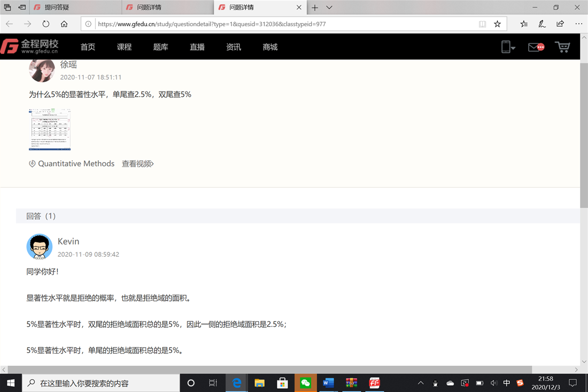
Task: Open 商城 in site navigation
Action: coord(270,47)
